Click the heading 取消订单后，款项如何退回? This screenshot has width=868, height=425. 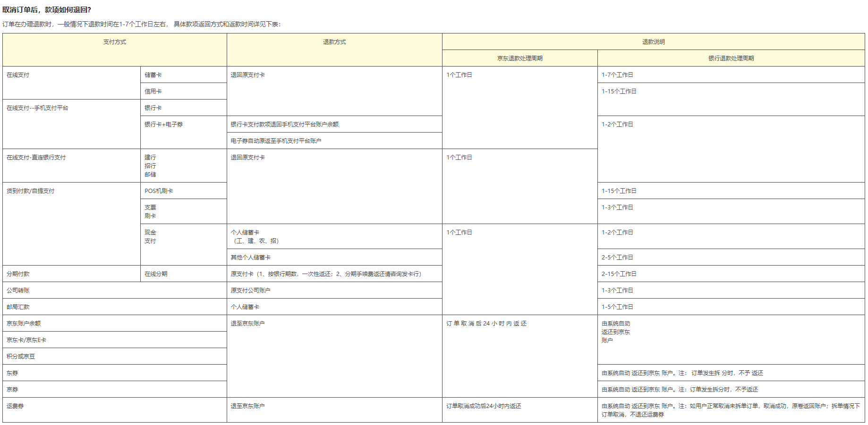point(47,10)
